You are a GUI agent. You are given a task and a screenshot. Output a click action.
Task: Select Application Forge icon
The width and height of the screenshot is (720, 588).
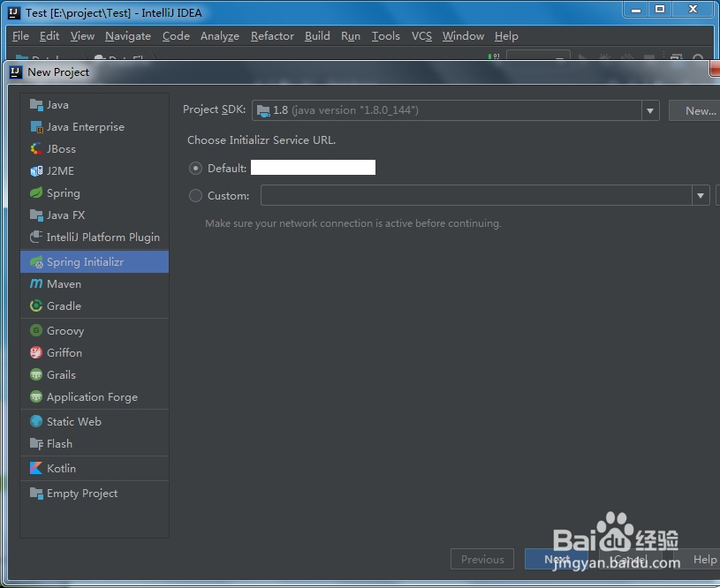click(36, 396)
